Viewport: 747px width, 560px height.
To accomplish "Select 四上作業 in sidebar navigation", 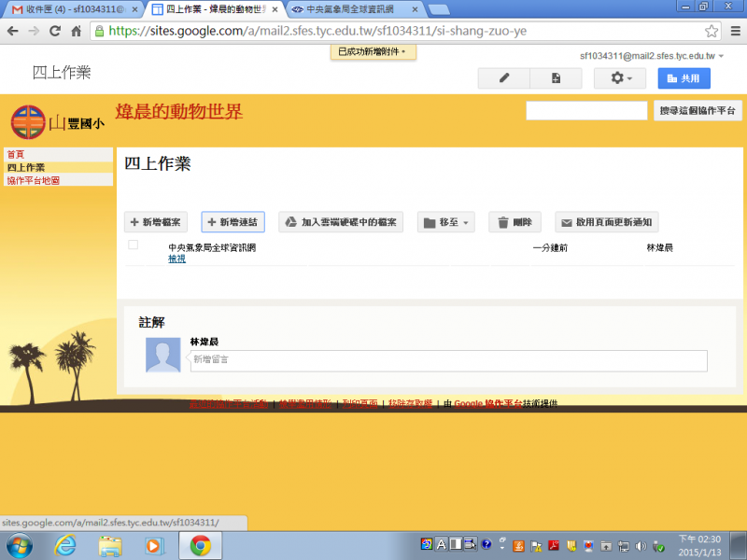I will pos(26,168).
